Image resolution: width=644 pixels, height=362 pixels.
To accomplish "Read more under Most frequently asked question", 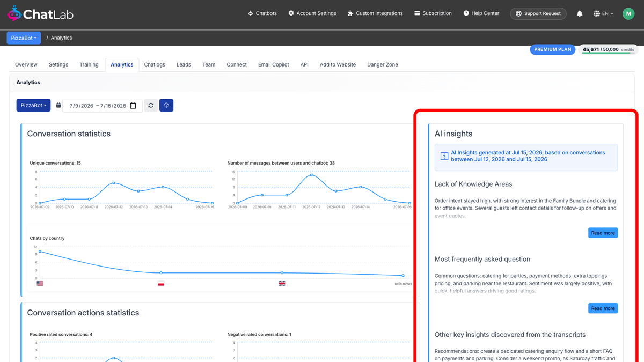I will tap(603, 308).
